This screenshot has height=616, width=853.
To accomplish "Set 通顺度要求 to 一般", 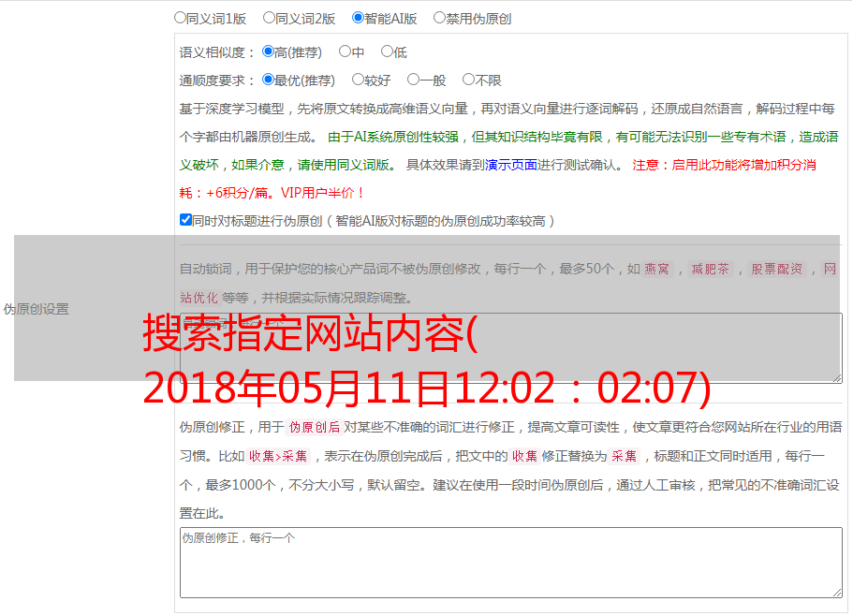I will coord(414,80).
